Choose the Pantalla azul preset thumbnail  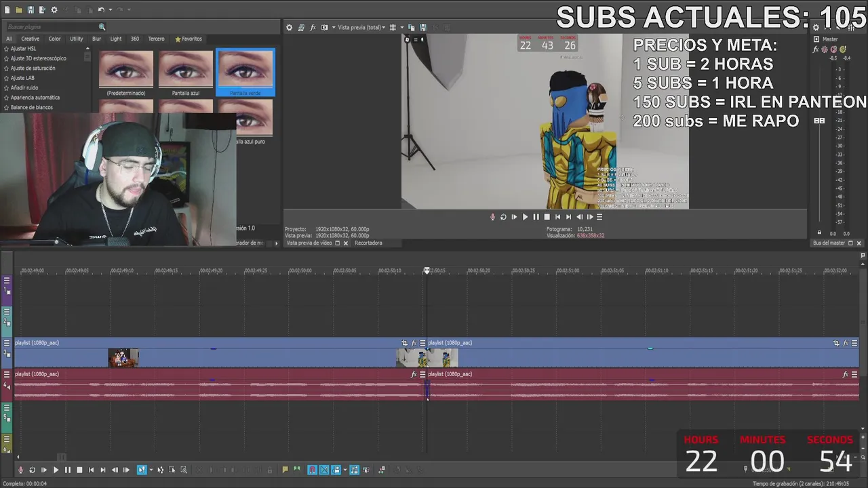coord(186,73)
